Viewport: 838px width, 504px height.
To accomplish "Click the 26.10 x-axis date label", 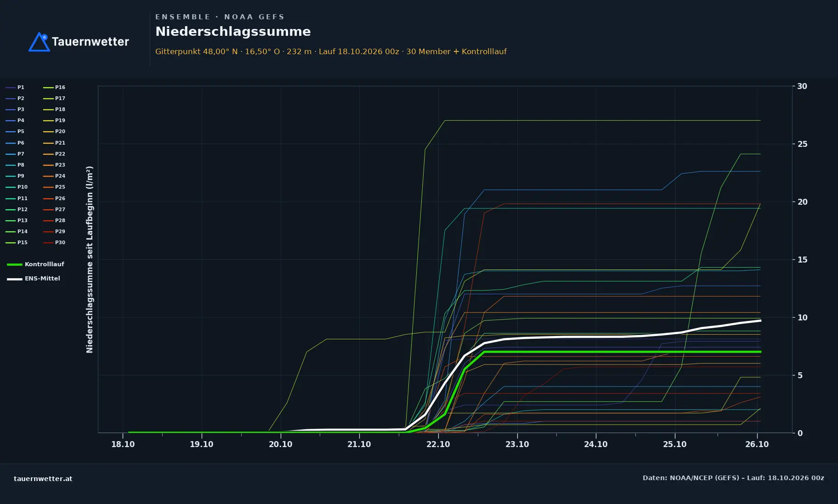I will 757,444.
